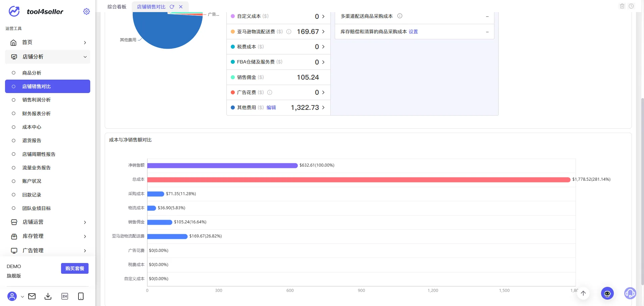Open the download center icon
644x306 pixels.
tap(48, 296)
